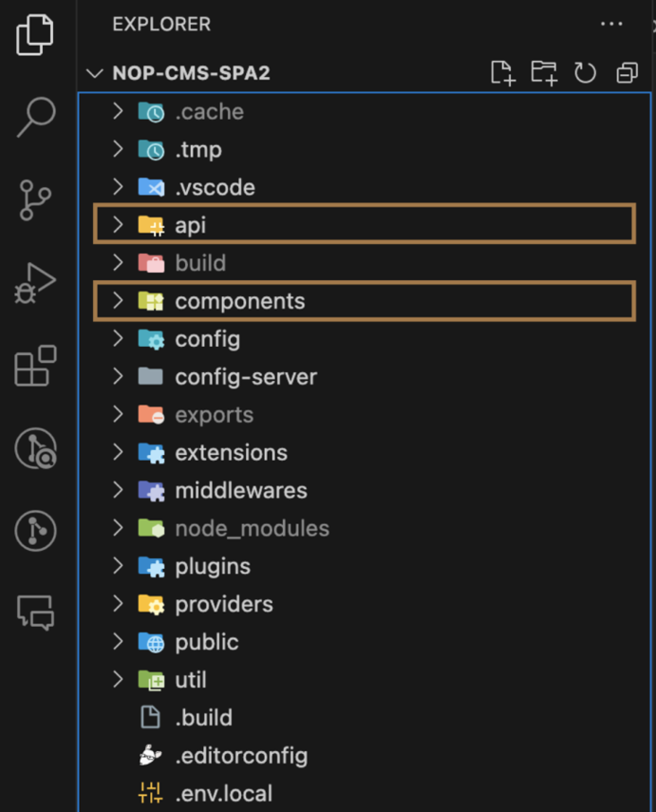
Task: Click the public folder globe icon
Action: [151, 642]
